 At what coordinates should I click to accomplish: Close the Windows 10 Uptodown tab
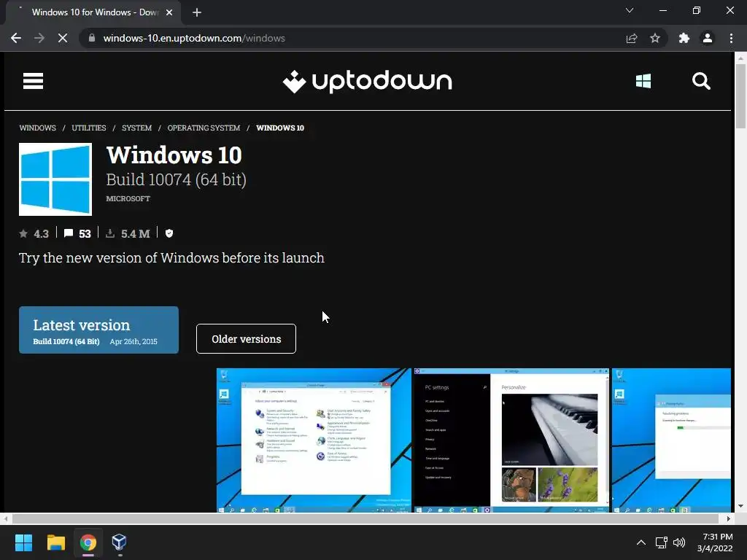coord(169,12)
